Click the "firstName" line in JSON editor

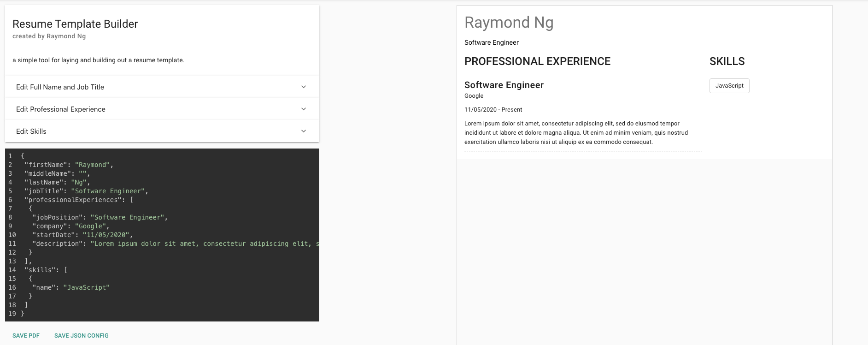pos(69,165)
